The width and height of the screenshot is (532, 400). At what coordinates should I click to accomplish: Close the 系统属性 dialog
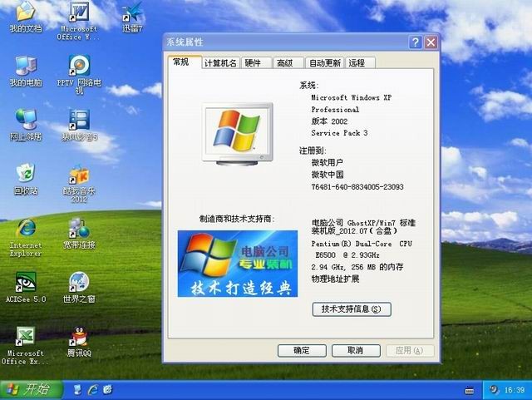[x=431, y=42]
